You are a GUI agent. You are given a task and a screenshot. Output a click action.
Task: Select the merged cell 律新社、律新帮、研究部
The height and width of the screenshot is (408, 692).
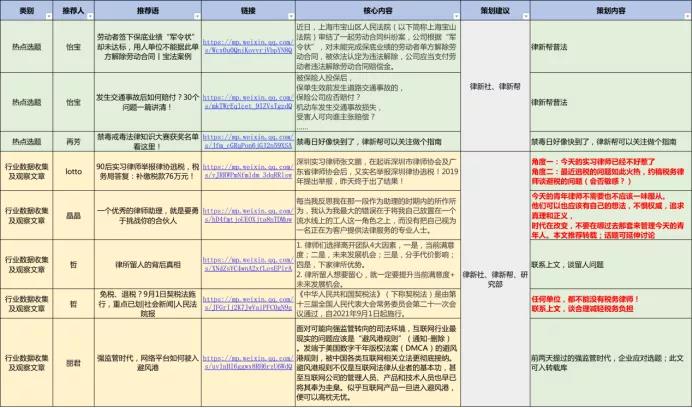coord(495,279)
